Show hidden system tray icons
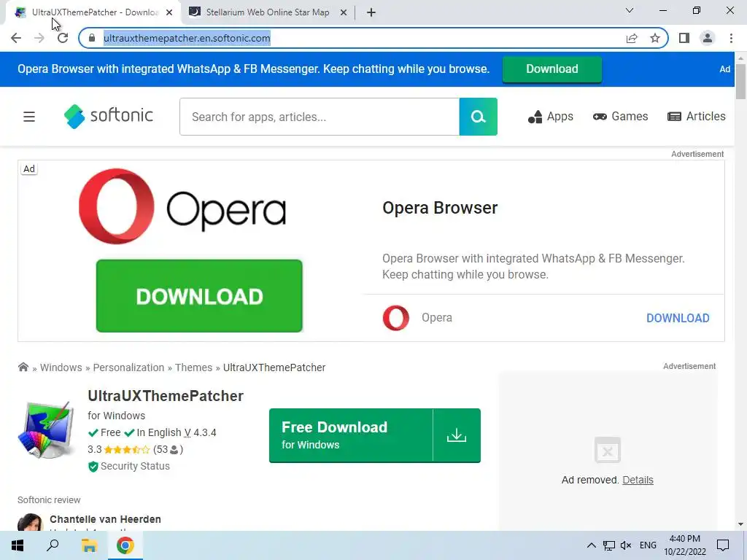This screenshot has height=560, width=747. (591, 545)
